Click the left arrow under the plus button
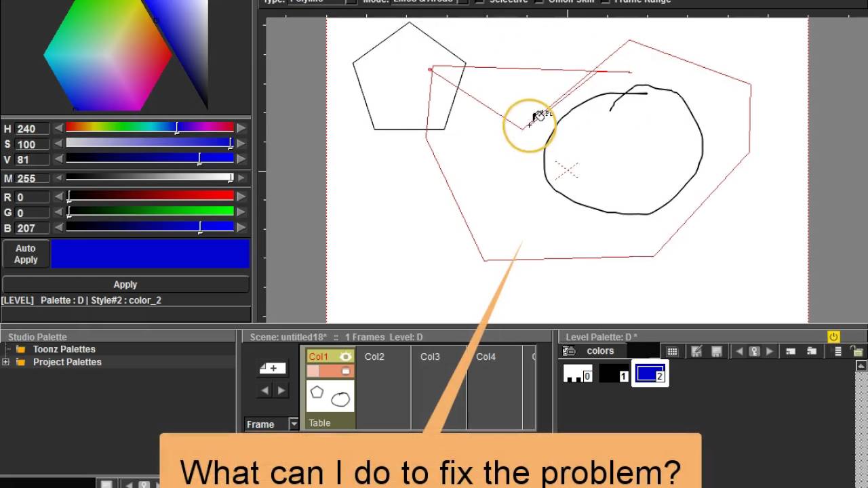 click(264, 390)
